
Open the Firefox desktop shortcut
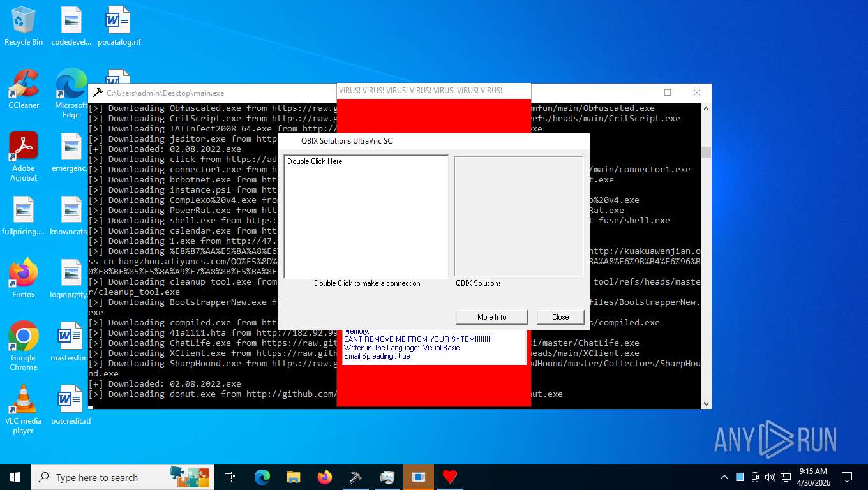(24, 278)
